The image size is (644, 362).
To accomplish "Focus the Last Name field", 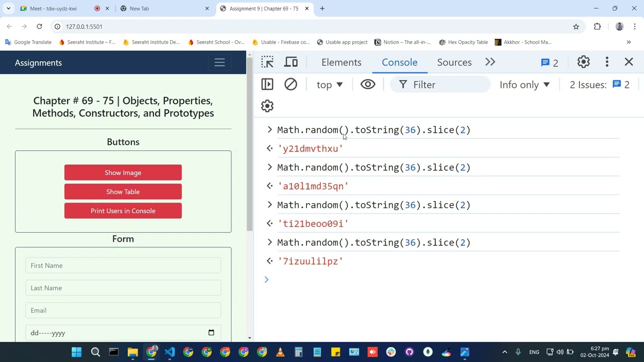I will (x=123, y=288).
